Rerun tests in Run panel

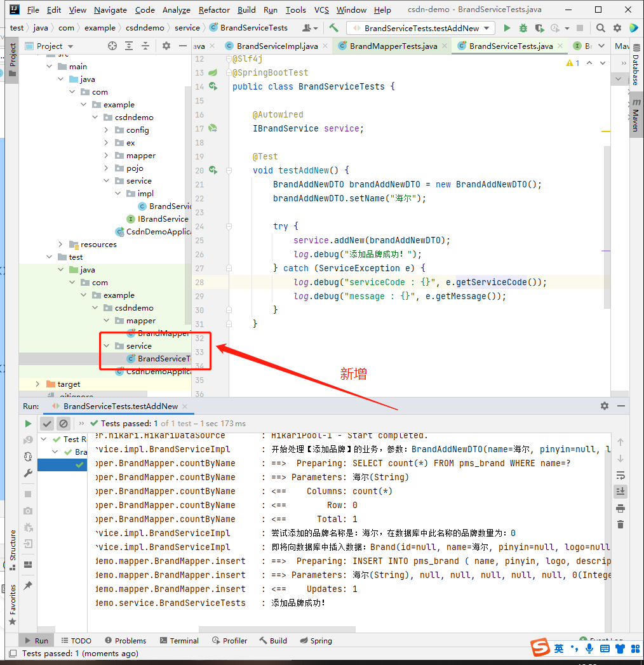28,423
